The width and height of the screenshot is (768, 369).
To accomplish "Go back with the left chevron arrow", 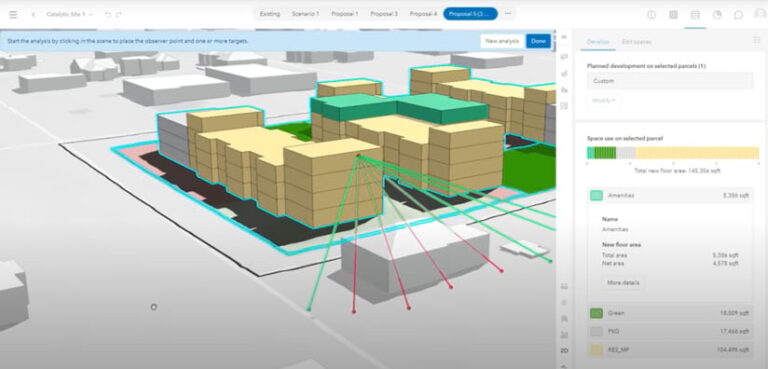I will point(33,14).
